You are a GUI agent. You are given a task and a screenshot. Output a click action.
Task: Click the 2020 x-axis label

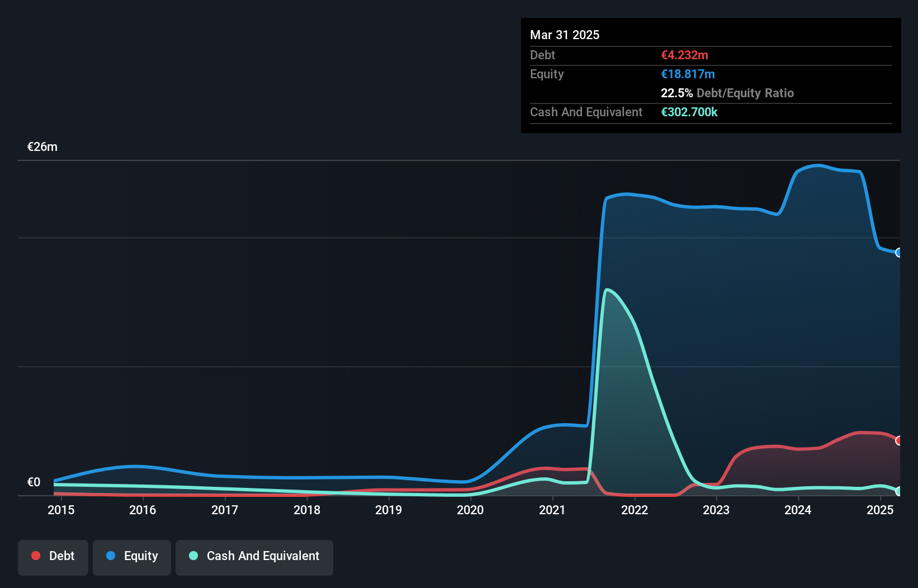click(x=470, y=510)
